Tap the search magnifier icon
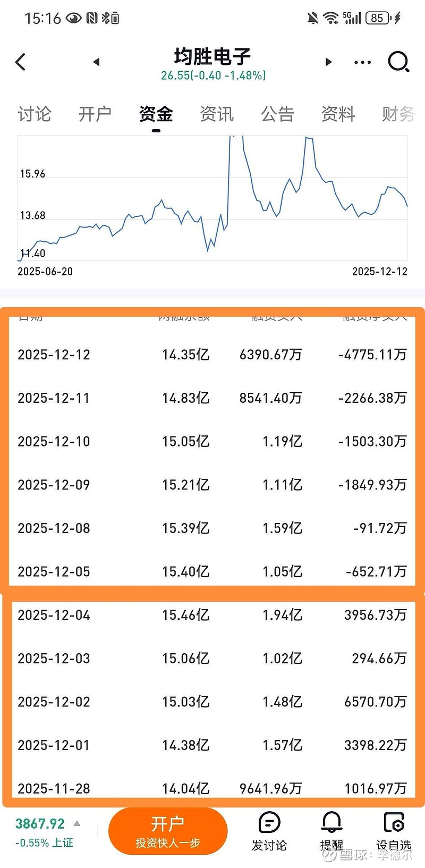 click(x=398, y=62)
